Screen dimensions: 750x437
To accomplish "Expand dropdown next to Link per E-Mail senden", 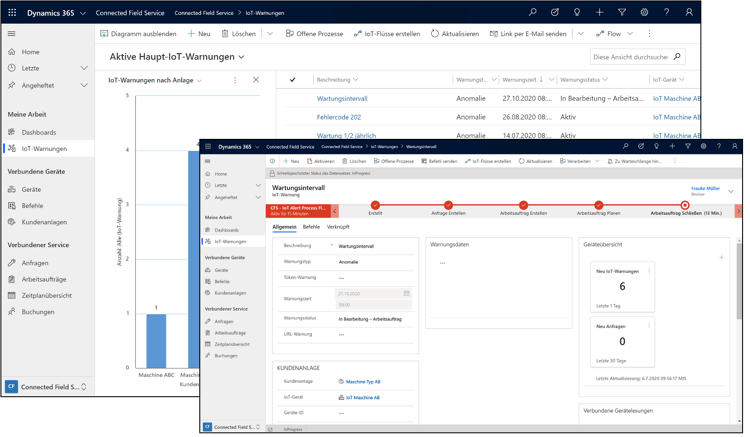I will (581, 34).
